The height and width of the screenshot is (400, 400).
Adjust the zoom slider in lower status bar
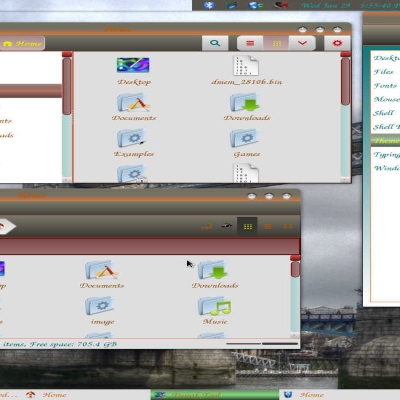(x=262, y=343)
